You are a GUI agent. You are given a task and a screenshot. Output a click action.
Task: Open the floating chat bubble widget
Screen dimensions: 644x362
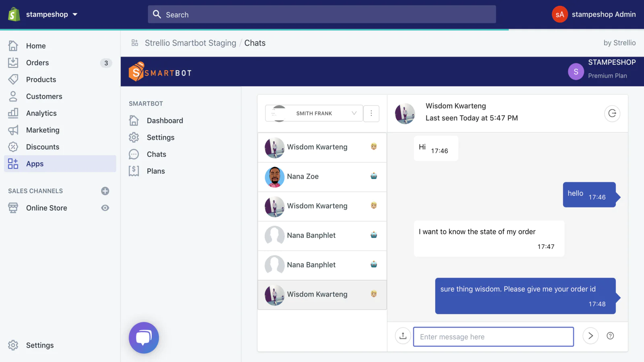pyautogui.click(x=144, y=337)
